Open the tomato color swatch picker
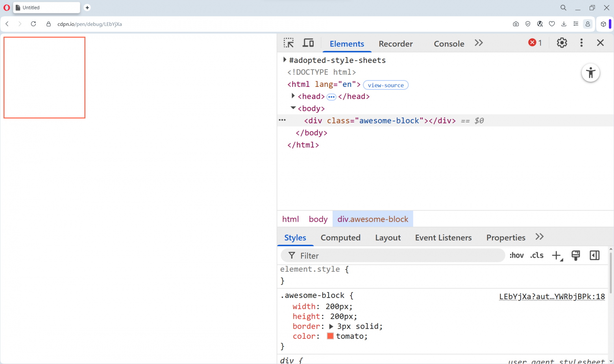Viewport: 614px width, 364px height. tap(330, 336)
